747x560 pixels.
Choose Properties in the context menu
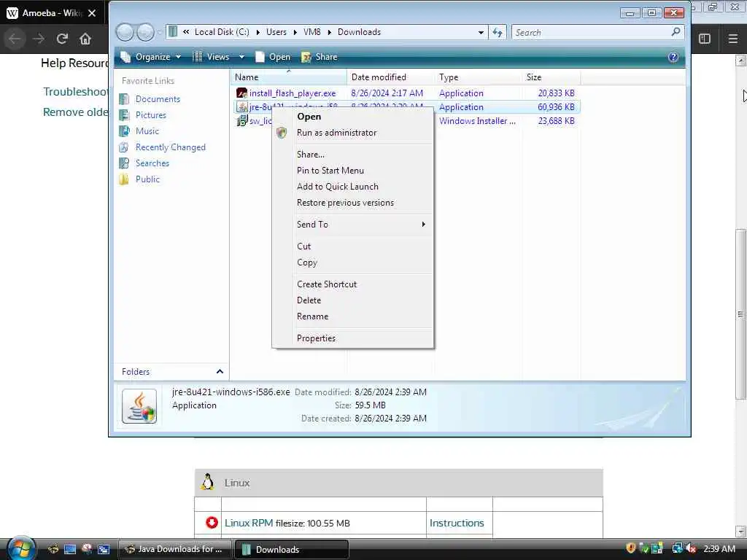(353, 338)
